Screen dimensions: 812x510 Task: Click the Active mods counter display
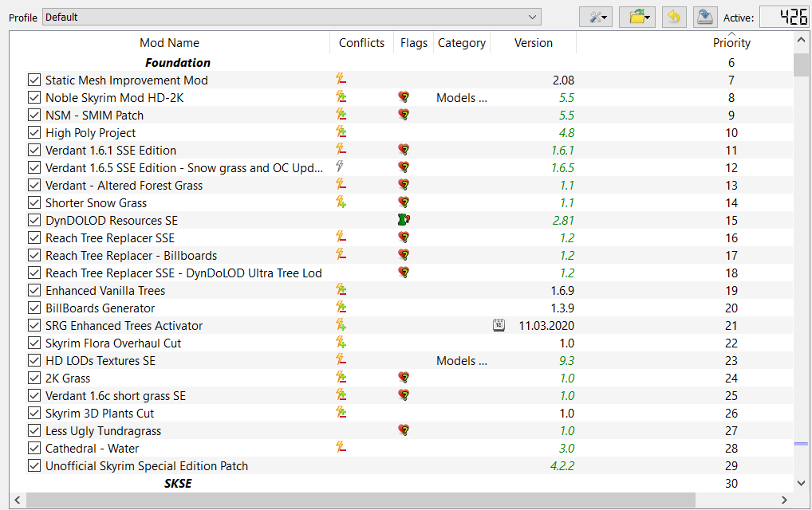pos(784,17)
